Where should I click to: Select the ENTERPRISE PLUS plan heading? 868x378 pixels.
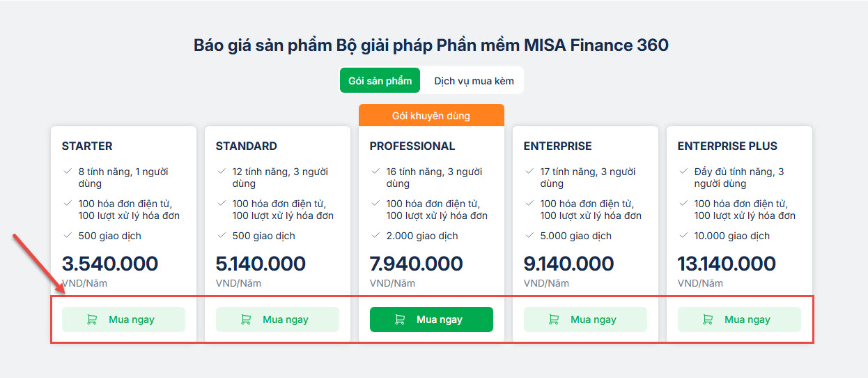click(x=727, y=146)
